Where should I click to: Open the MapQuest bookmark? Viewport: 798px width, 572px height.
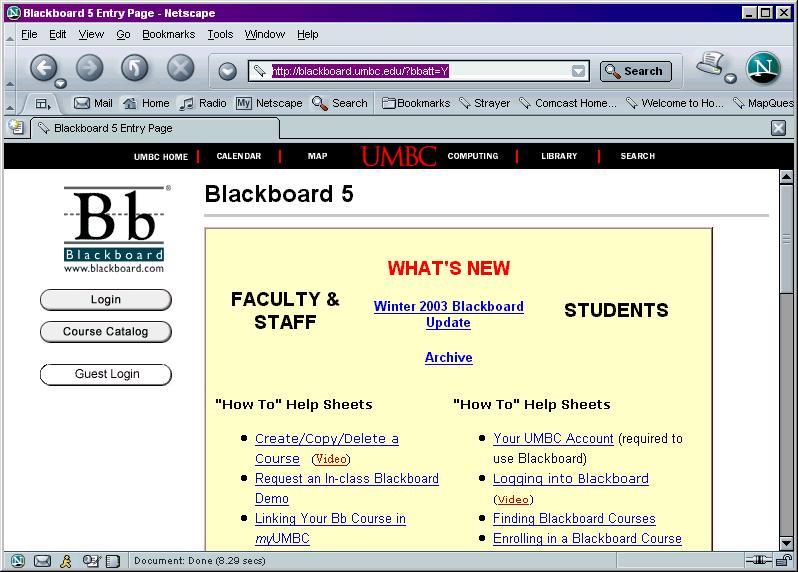tap(763, 103)
